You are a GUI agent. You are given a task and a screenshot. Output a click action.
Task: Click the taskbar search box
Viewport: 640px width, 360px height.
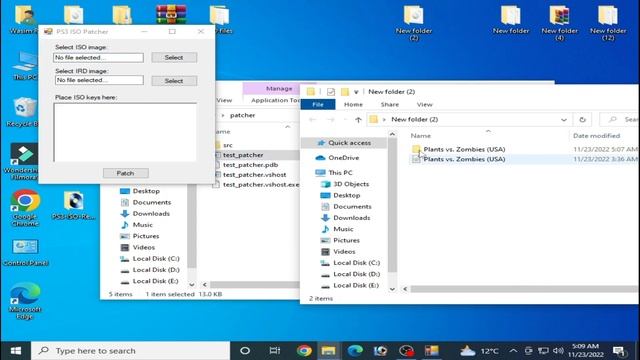[x=131, y=351]
